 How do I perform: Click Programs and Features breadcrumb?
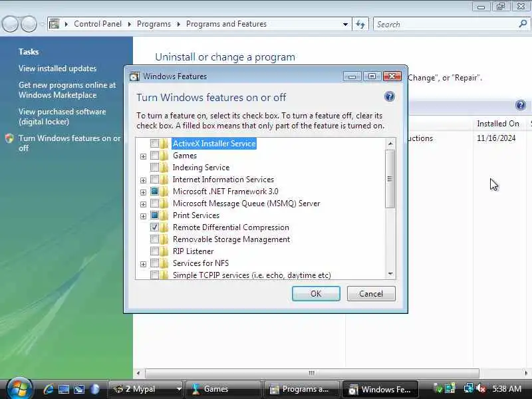pyautogui.click(x=226, y=24)
